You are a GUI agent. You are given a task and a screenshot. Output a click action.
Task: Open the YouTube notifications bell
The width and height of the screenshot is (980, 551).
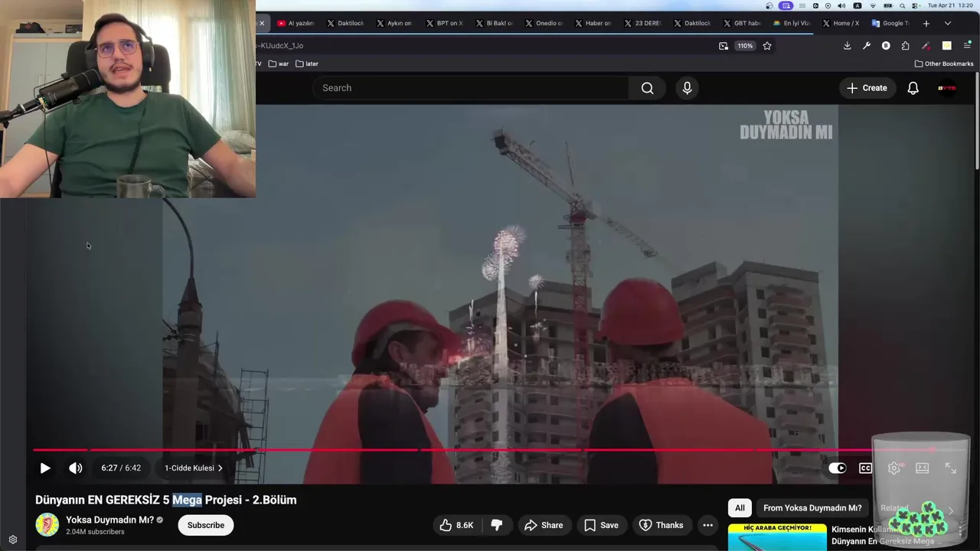tap(913, 88)
